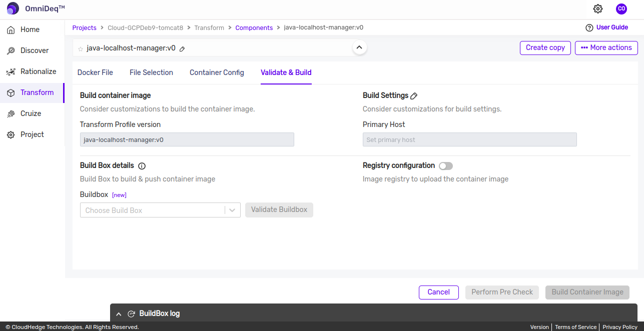The height and width of the screenshot is (331, 644).
Task: Edit Build Settings with pencil icon
Action: coord(414,96)
